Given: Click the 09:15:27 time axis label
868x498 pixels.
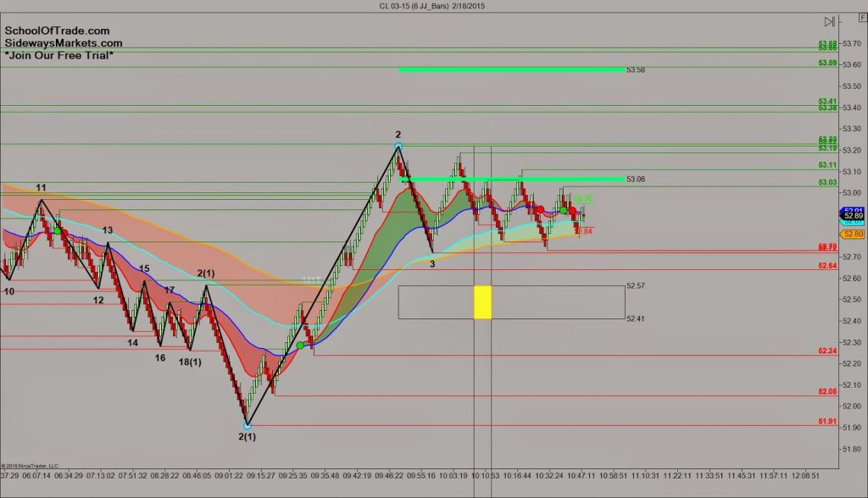Looking at the screenshot, I should 261,475.
